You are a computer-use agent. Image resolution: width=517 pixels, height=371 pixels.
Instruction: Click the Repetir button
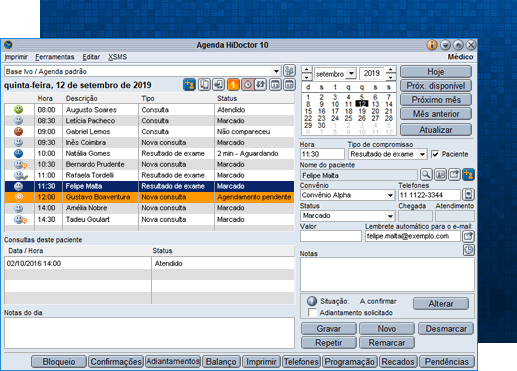[x=329, y=343]
